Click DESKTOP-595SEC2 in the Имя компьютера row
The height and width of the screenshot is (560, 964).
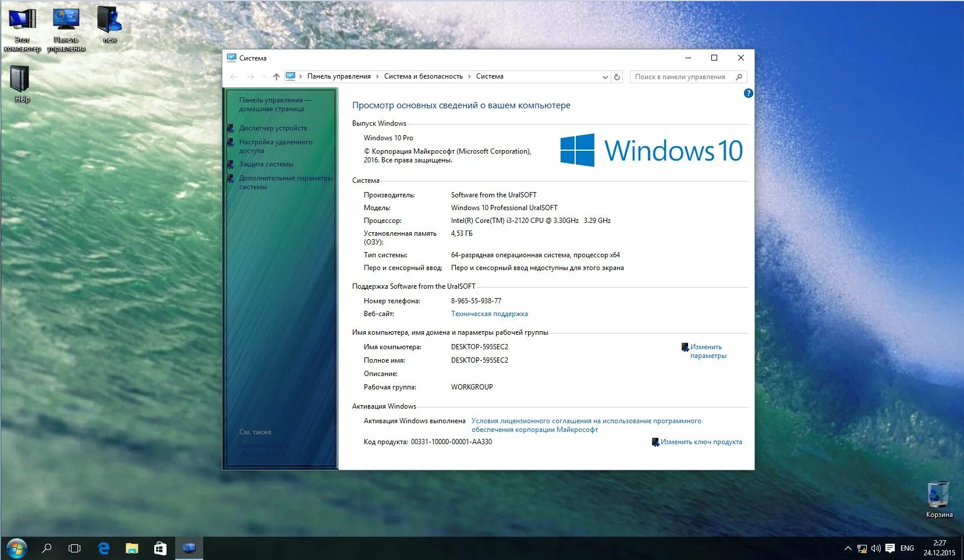pyautogui.click(x=480, y=347)
